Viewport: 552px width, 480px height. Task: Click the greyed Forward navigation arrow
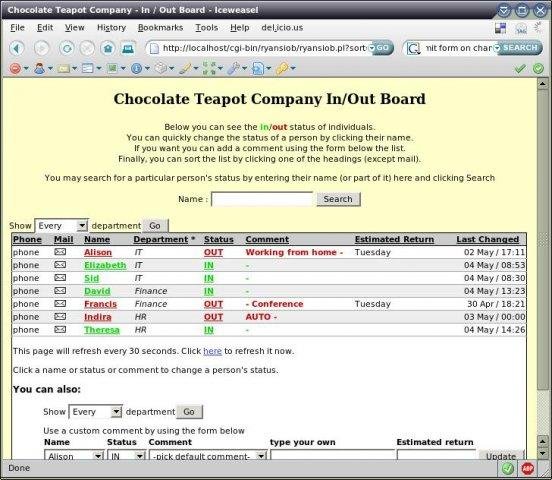pos(42,48)
